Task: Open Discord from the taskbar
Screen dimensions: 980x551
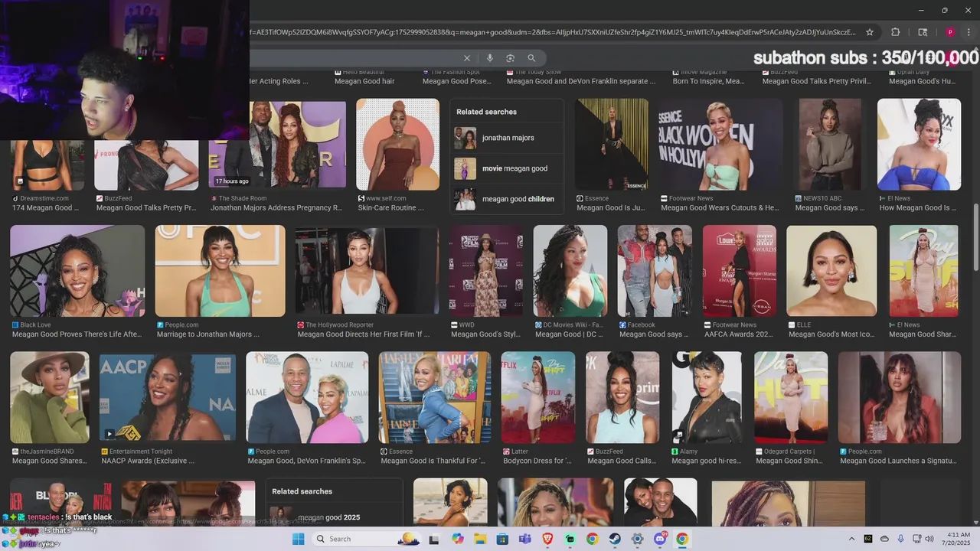Action: click(x=661, y=539)
